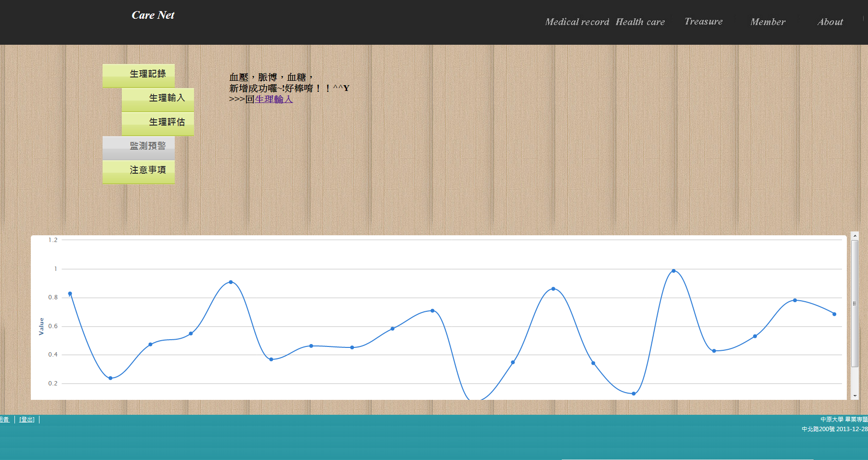Follow the 生理輸入 return link
Screen dimensions: 868x460
tap(273, 100)
